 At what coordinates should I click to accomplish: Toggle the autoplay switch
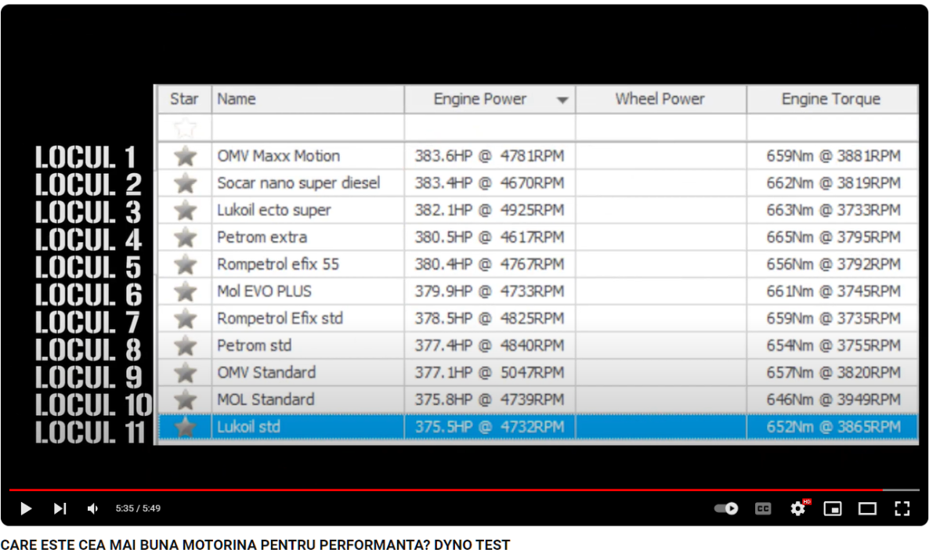coord(726,509)
